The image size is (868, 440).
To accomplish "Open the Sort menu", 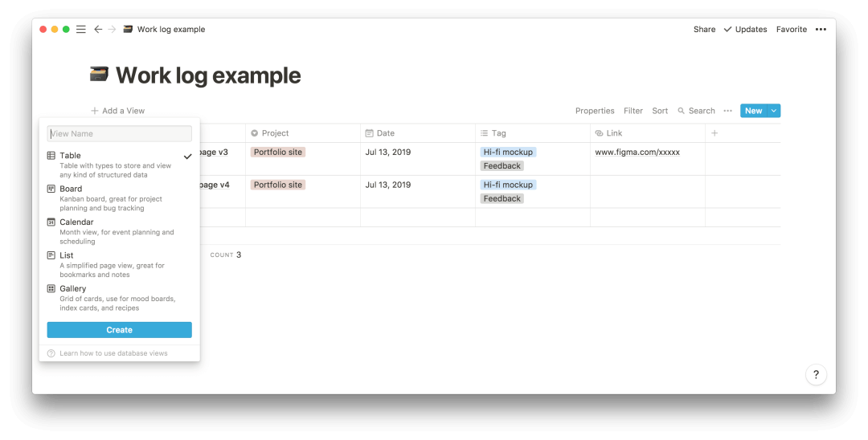I will click(x=659, y=111).
